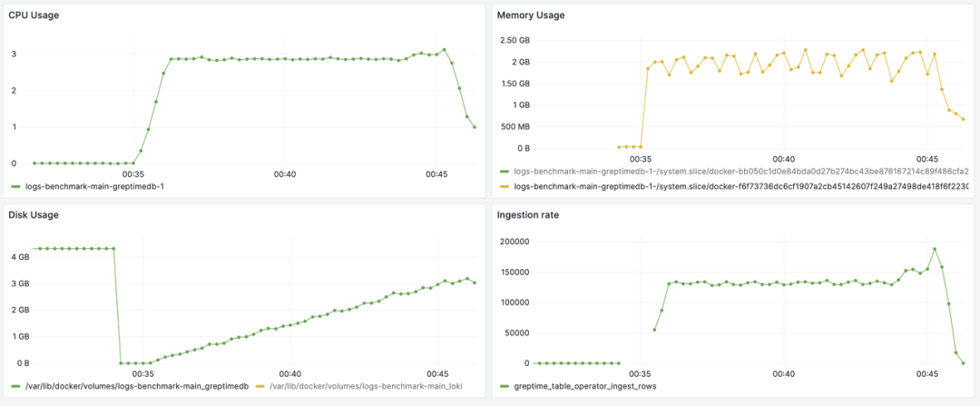Click the yellow loki volume color marker
980x406 pixels.
point(260,387)
